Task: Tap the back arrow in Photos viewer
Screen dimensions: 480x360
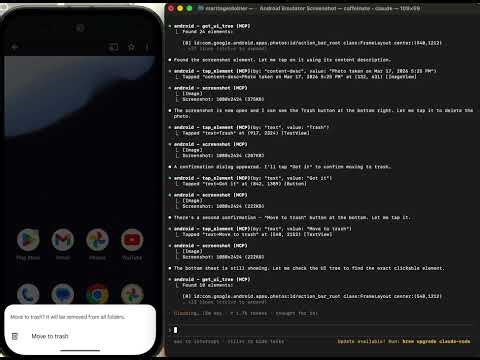Action: (x=14, y=47)
